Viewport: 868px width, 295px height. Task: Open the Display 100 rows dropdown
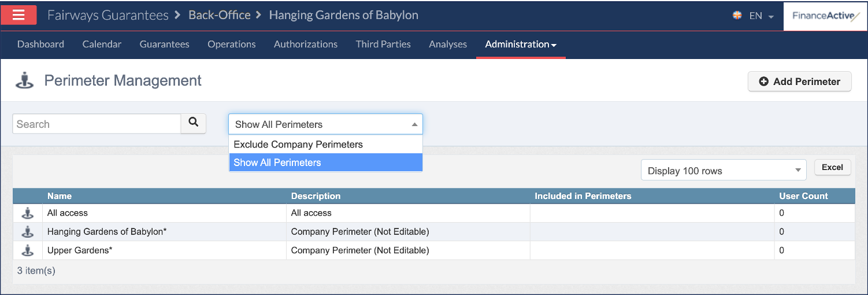[724, 171]
